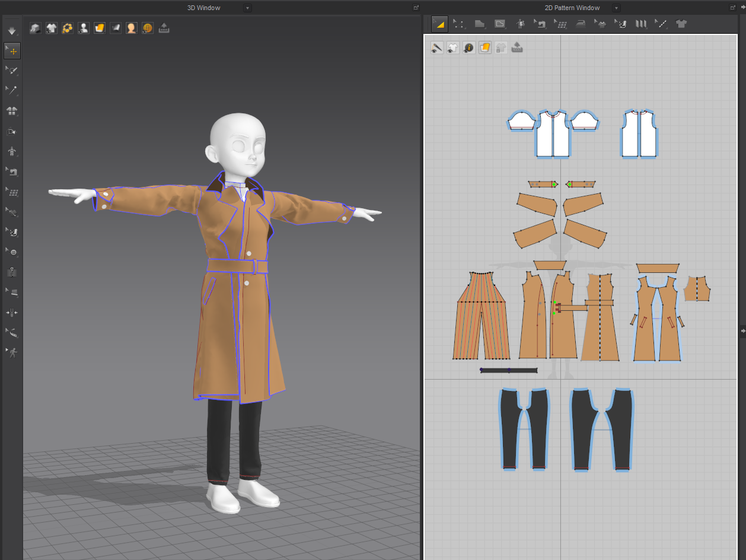The width and height of the screenshot is (746, 560).
Task: Click the export/upload icon in 3D window
Action: (164, 28)
